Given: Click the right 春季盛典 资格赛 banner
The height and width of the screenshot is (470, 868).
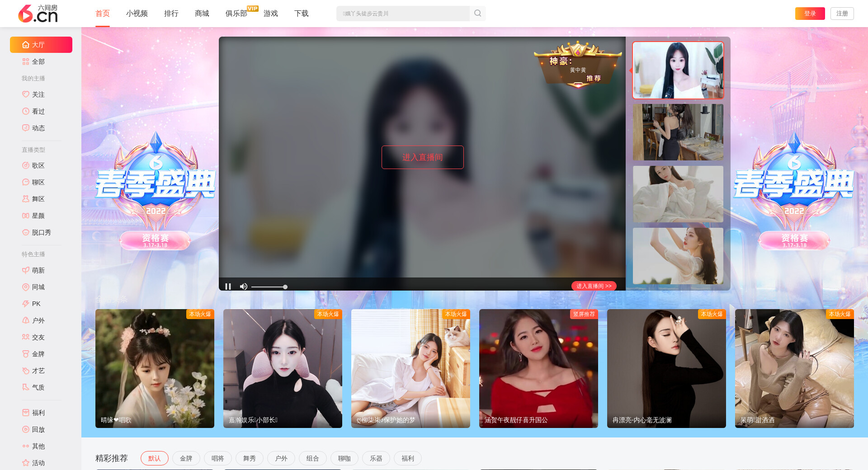Looking at the screenshot, I should tap(794, 191).
